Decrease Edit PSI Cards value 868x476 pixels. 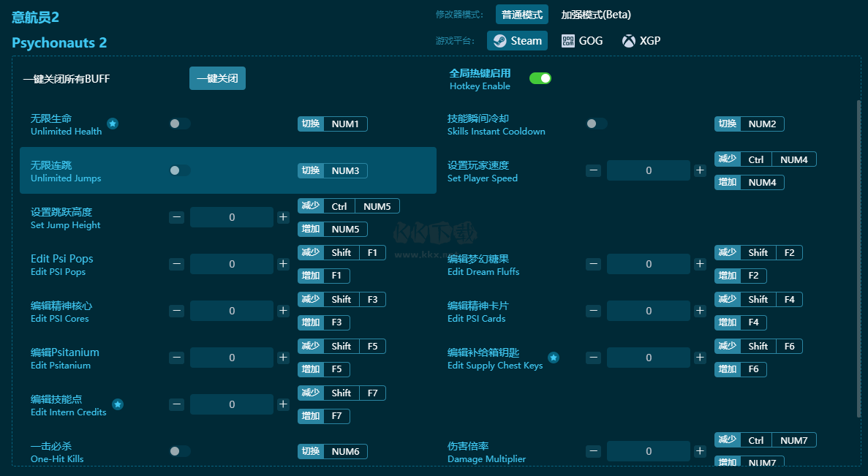point(594,311)
